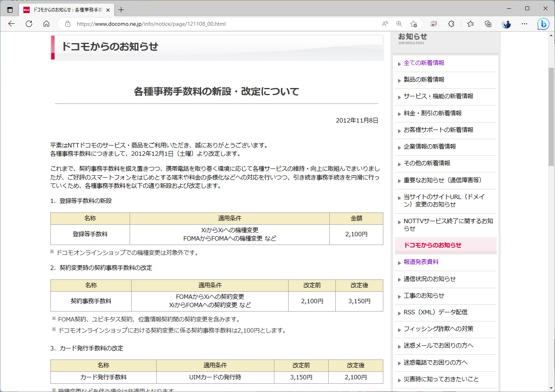Open 料金・割引の新着情報 link
The width and height of the screenshot is (555, 392).
click(x=433, y=113)
